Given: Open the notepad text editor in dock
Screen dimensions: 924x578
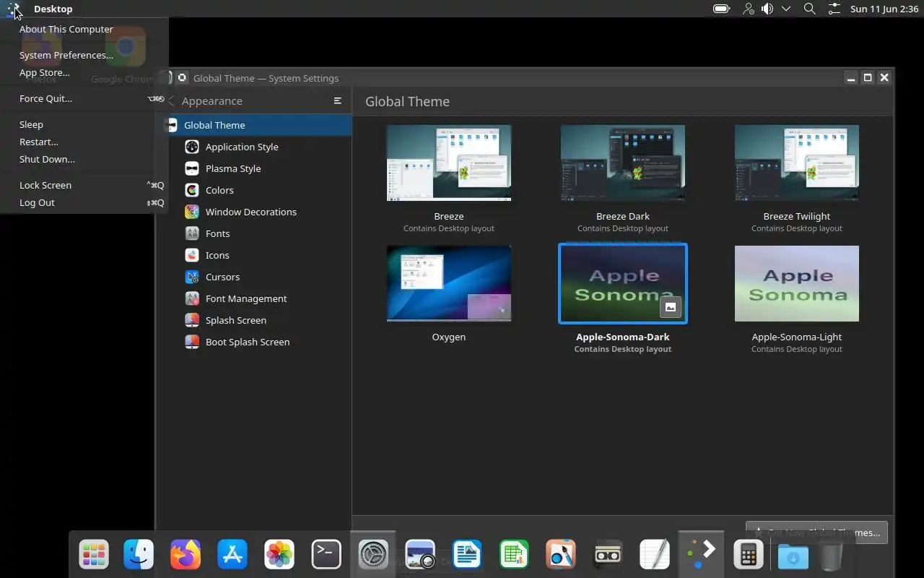Looking at the screenshot, I should coord(655,555).
